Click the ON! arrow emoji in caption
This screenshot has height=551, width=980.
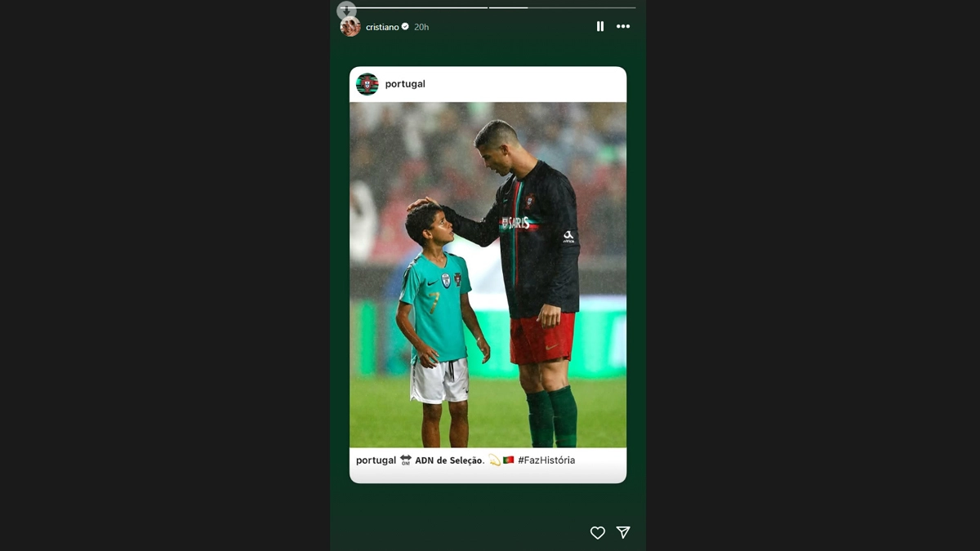click(x=406, y=460)
